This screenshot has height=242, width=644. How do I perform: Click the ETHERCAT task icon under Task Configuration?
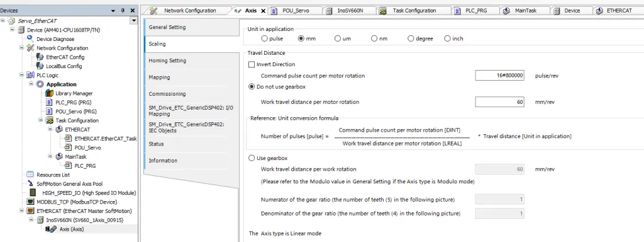tap(58, 130)
